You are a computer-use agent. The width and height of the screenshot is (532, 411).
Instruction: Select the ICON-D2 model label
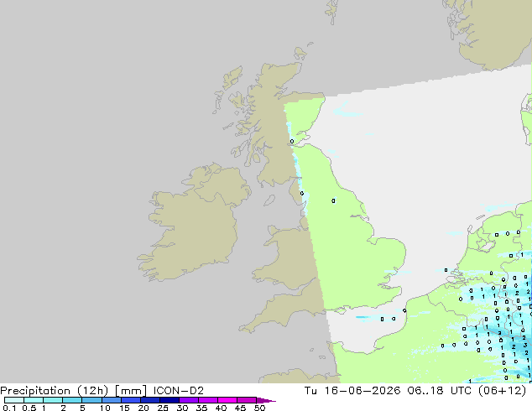(179, 391)
